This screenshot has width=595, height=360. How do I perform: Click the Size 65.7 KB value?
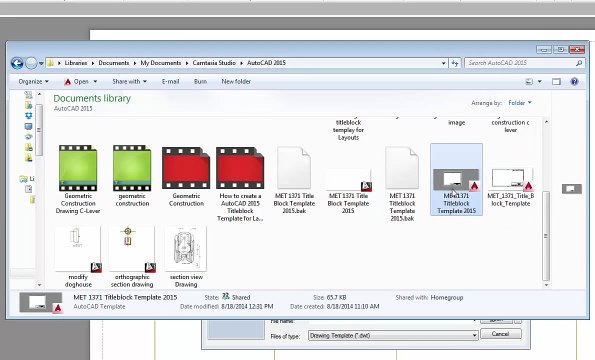coord(336,298)
